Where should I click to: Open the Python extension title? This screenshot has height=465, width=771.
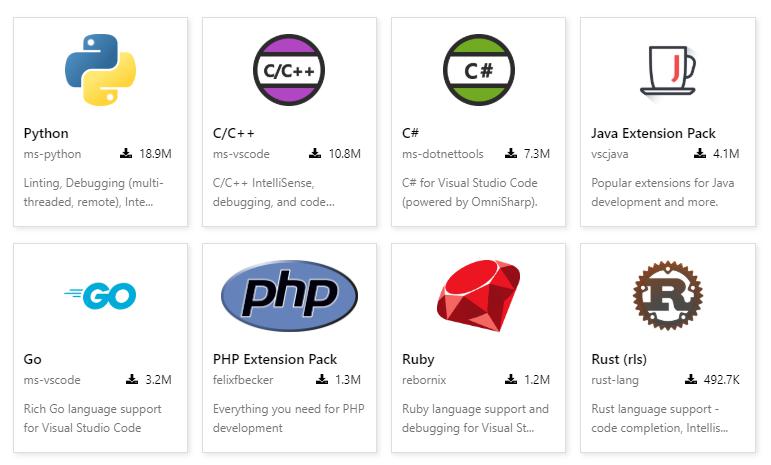pyautogui.click(x=46, y=133)
